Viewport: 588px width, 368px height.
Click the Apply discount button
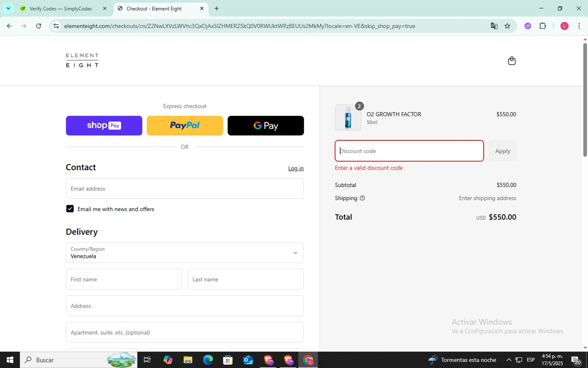pos(503,151)
